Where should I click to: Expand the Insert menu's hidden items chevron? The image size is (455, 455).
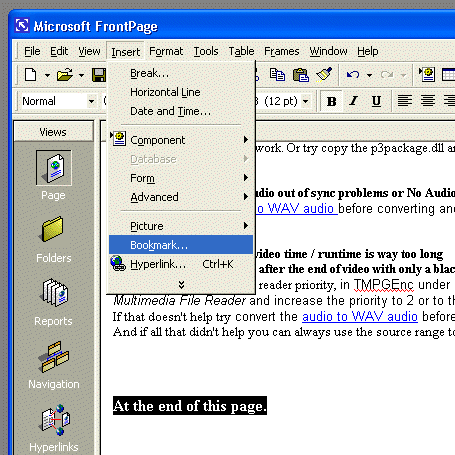click(x=181, y=284)
